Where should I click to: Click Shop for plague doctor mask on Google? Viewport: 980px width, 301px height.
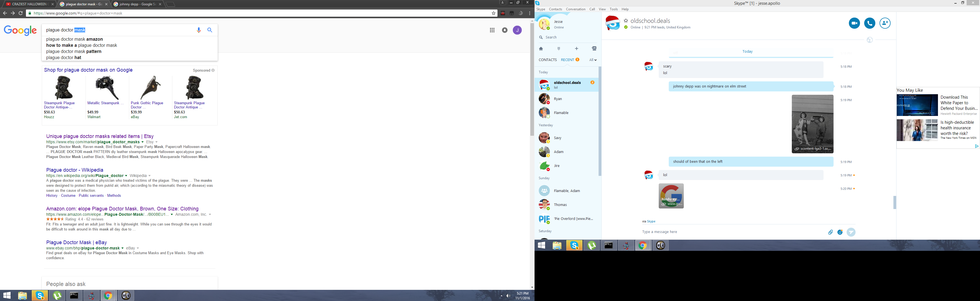point(88,70)
